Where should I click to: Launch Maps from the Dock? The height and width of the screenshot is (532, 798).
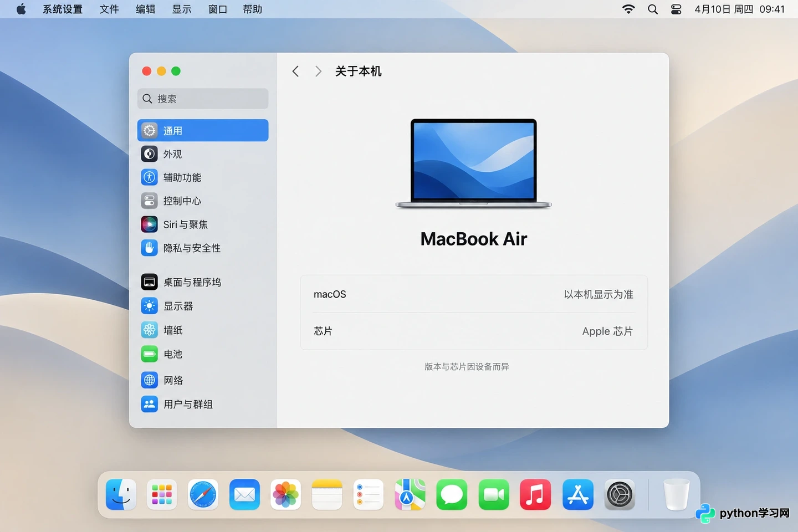(410, 494)
